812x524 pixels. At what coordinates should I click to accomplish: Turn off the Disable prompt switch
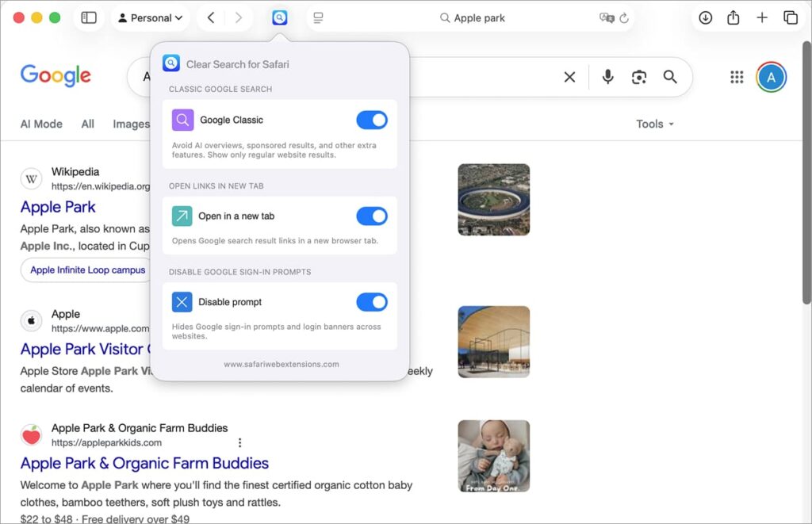[372, 302]
